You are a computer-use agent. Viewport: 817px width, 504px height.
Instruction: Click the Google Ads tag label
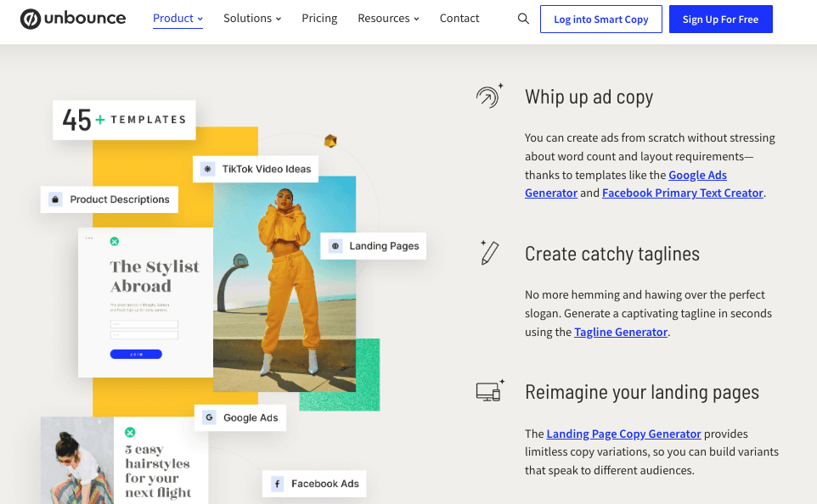tap(251, 417)
